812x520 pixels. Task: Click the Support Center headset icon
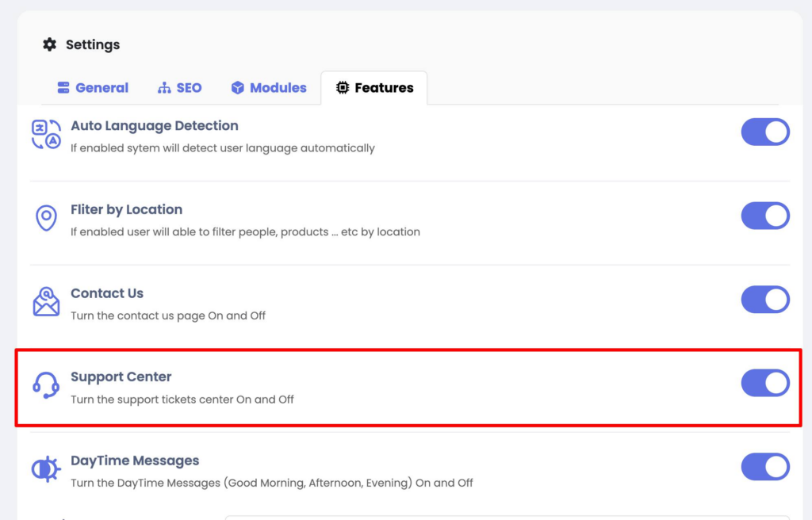point(46,386)
